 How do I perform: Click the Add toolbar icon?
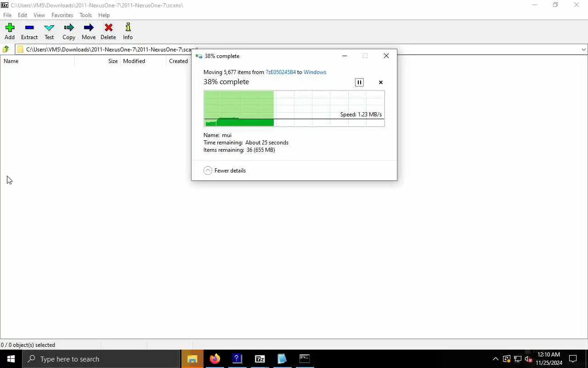(10, 31)
